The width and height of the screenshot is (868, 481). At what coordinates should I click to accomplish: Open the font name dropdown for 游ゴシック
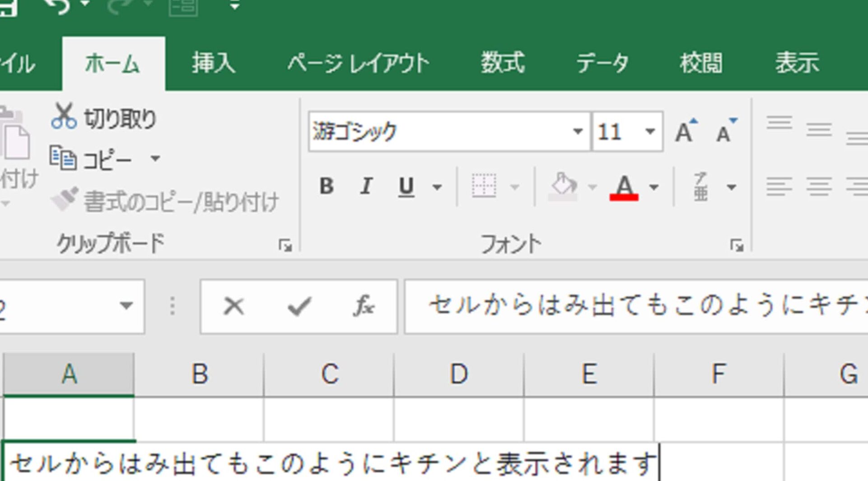[577, 131]
